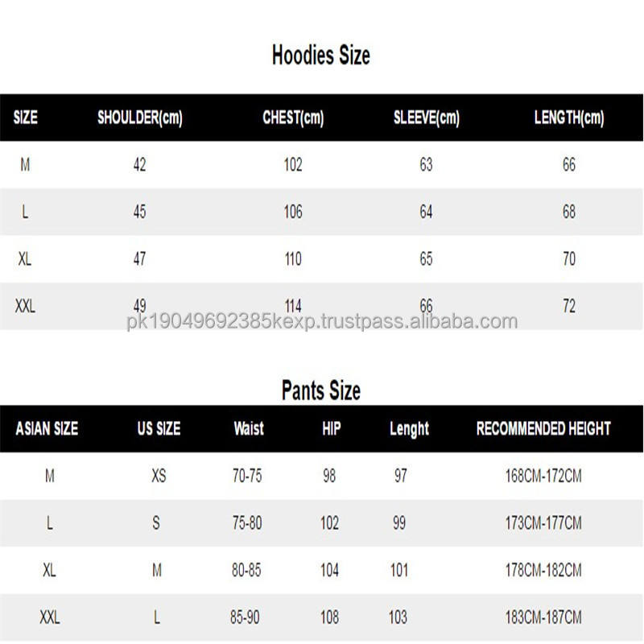Screen dimensions: 644x644
Task: Open the trustpass.alibaba.com watermark link
Action: (322, 322)
